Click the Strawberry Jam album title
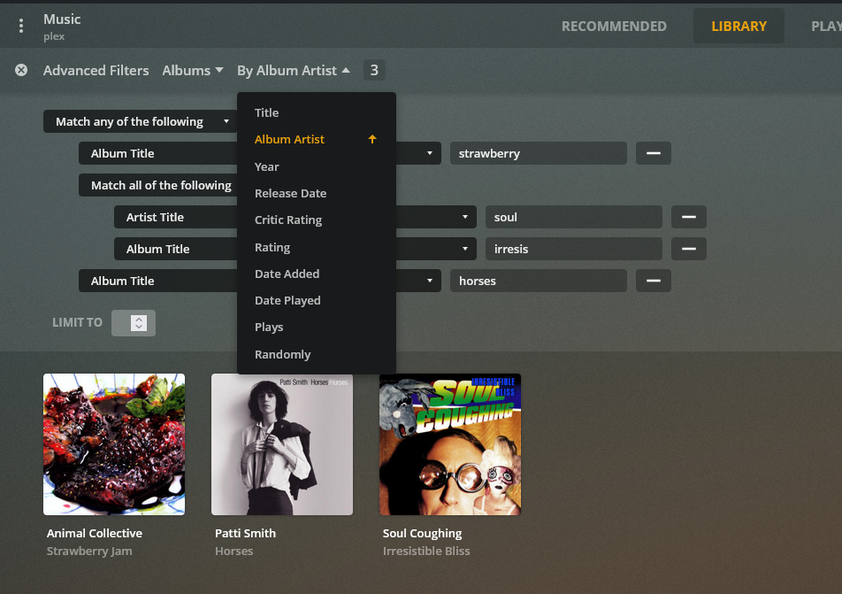 click(x=89, y=551)
